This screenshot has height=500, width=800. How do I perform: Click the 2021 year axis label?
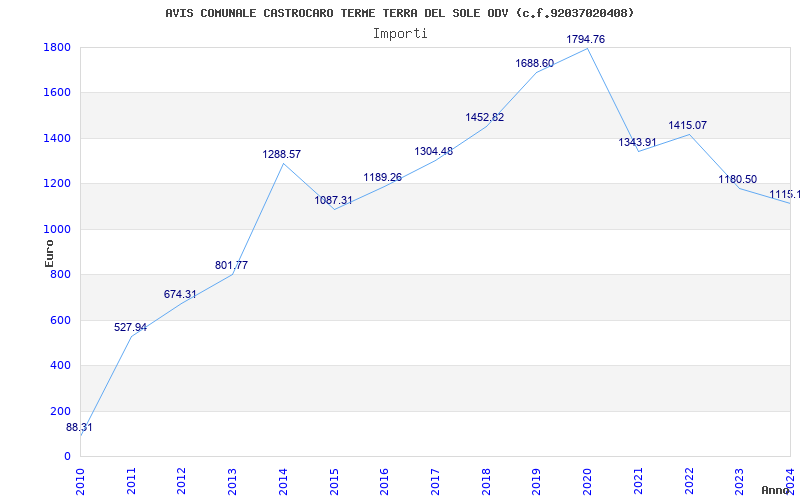click(x=638, y=481)
